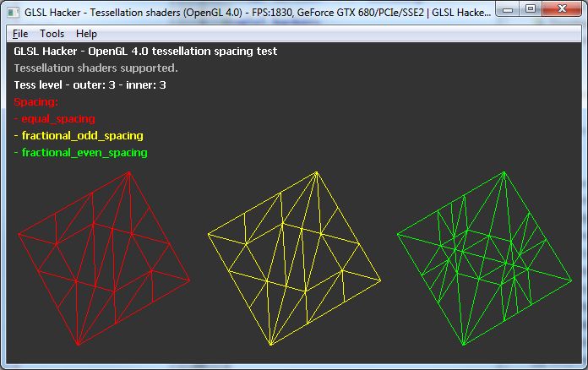Click the green fractional_even_spacing wireframe mesh
The height and width of the screenshot is (370, 588).
point(484,258)
